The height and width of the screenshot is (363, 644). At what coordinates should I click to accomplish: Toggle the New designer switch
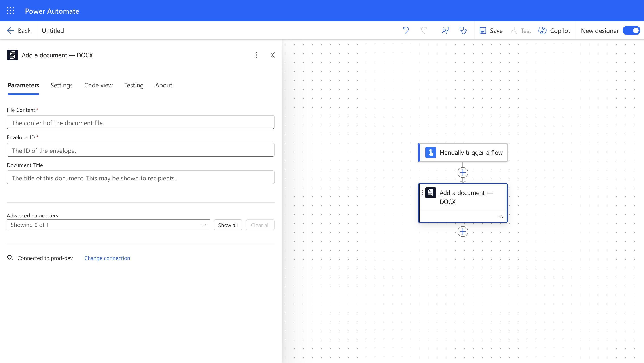[631, 30]
